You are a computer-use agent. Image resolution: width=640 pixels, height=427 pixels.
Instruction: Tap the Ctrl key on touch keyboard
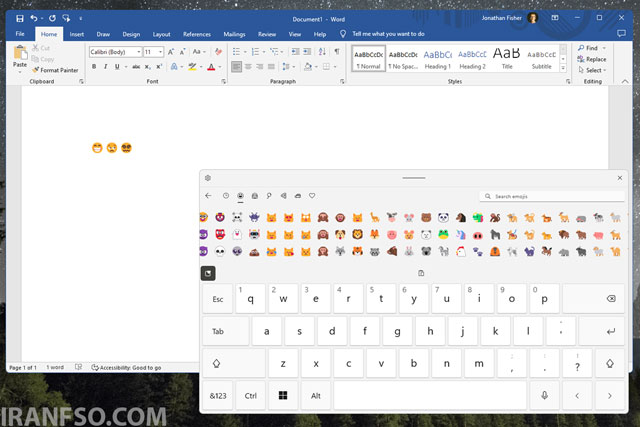click(250, 396)
